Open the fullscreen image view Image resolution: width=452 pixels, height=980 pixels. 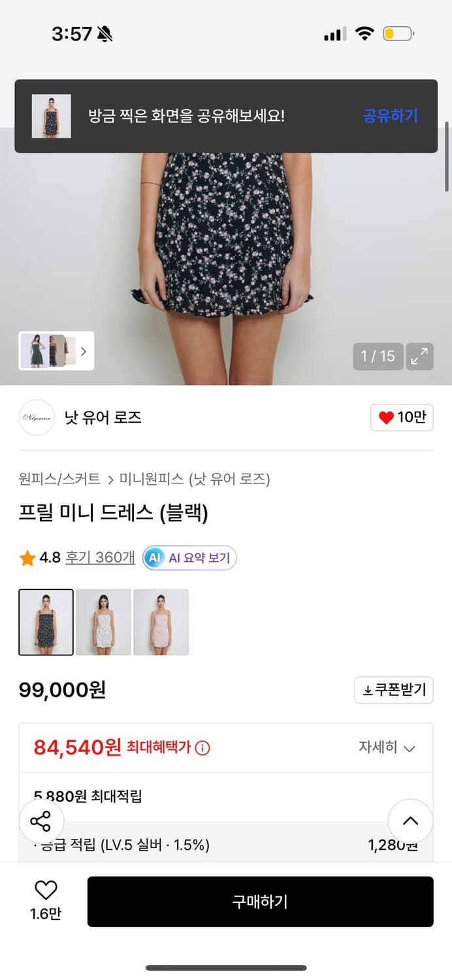tap(420, 356)
